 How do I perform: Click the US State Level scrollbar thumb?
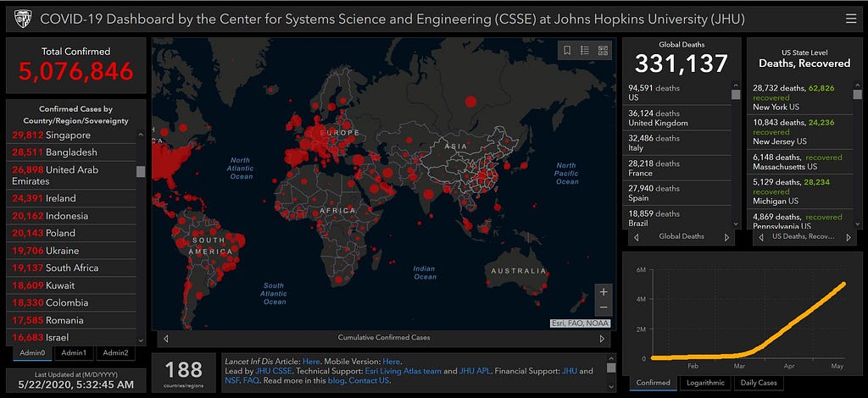[858, 95]
